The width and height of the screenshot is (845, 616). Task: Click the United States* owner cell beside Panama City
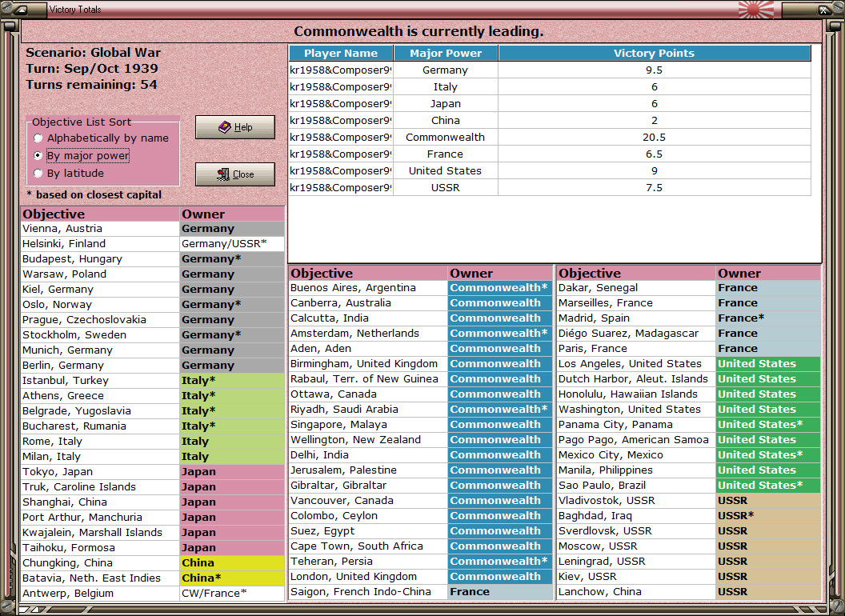pos(768,424)
